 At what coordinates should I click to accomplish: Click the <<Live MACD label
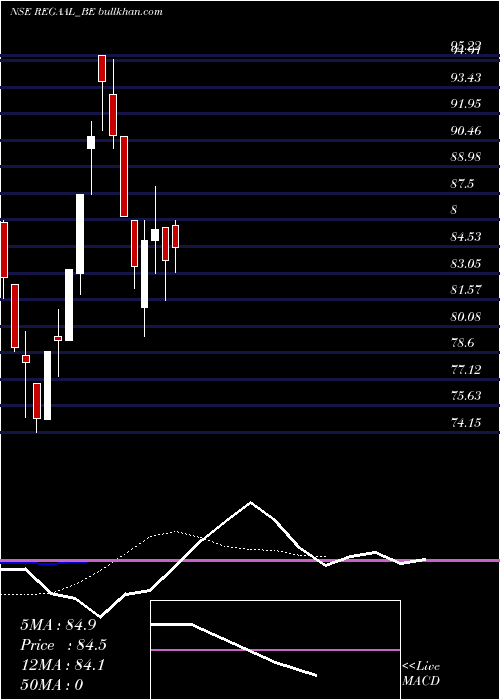421,674
